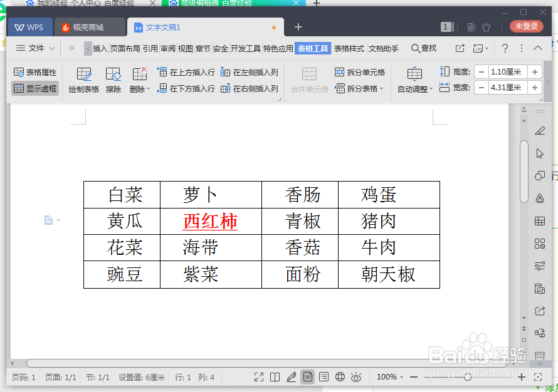Click the 未登录 login button
This screenshot has height=392, width=558.
(x=527, y=28)
